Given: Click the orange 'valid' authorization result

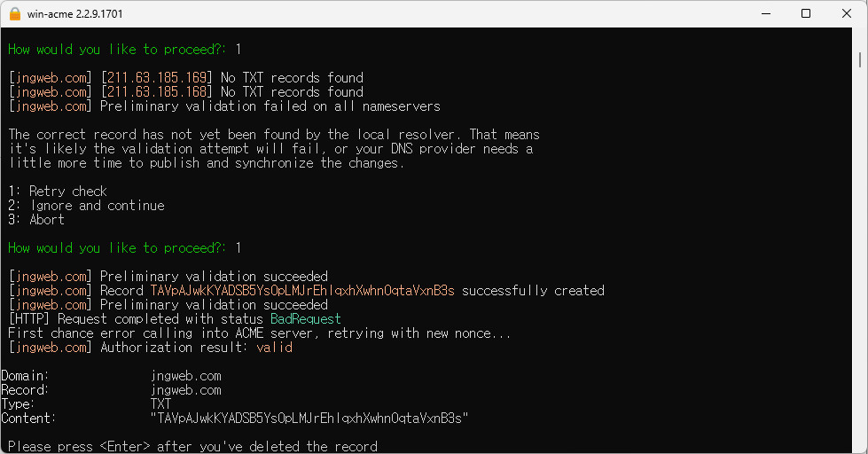Looking at the screenshot, I should tap(275, 347).
